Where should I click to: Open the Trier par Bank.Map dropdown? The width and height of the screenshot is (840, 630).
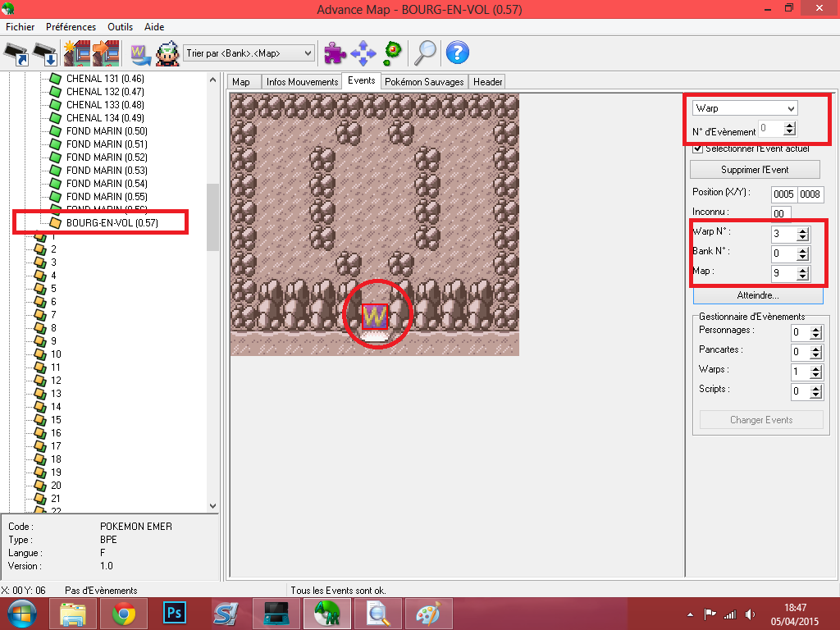coord(249,53)
